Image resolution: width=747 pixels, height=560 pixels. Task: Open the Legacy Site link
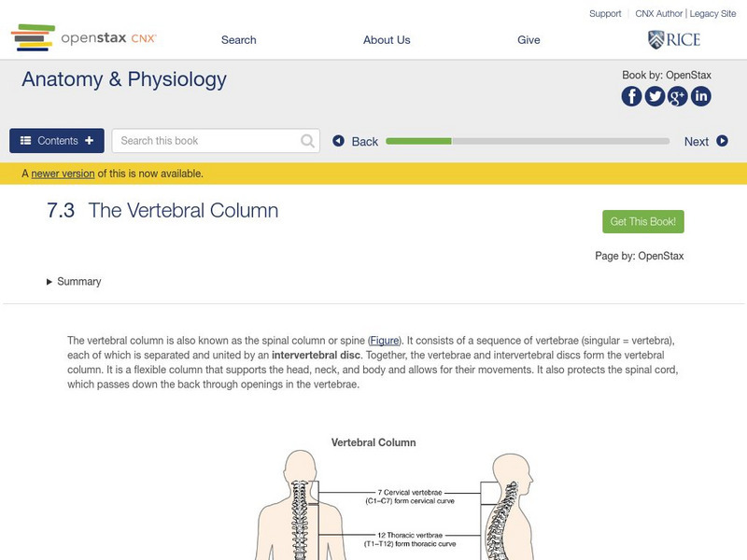[x=713, y=14]
